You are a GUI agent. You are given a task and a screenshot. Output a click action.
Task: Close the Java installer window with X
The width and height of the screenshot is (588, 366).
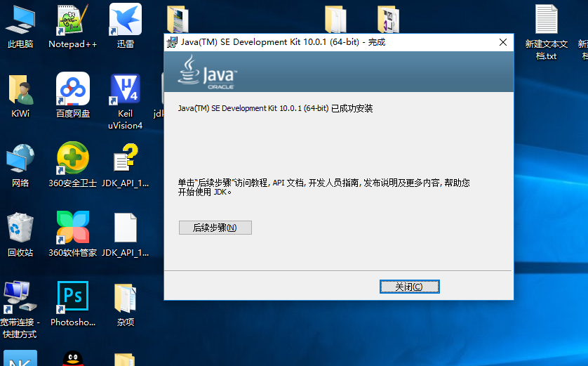[503, 42]
